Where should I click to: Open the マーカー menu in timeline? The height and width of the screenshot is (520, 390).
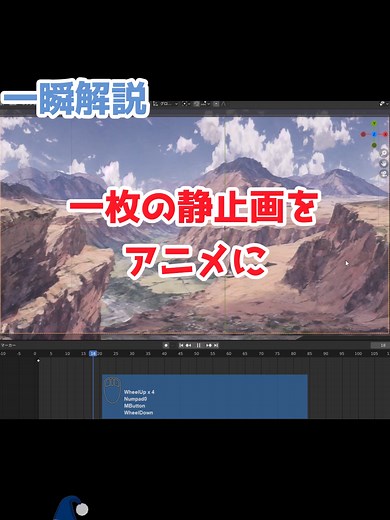click(8, 345)
